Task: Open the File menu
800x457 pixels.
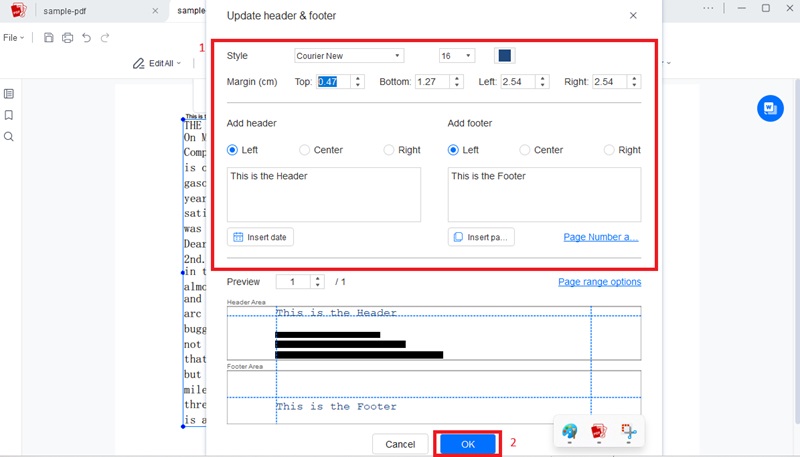Action: tap(13, 37)
